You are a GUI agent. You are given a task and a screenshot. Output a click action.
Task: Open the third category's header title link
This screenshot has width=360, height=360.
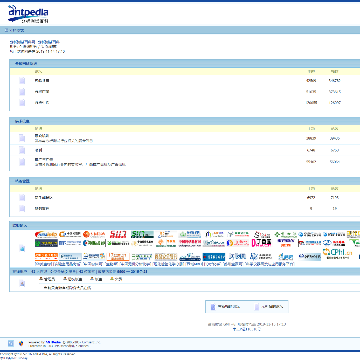point(22,181)
